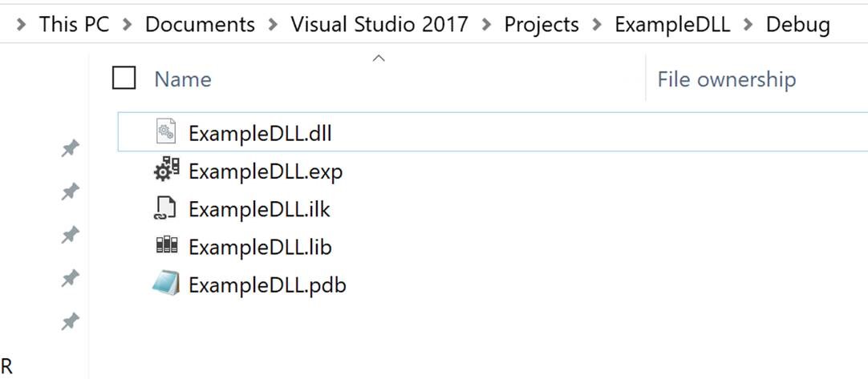
Task: Click the ExampleDLL.dll file icon
Action: click(x=166, y=132)
